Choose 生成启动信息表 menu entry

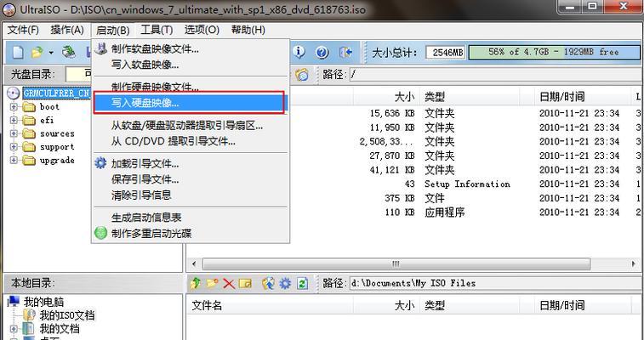click(x=146, y=218)
